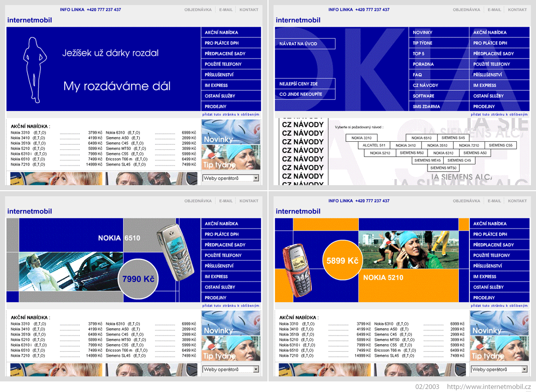Click the Novinky thumbnail in top-left page

tap(231, 132)
